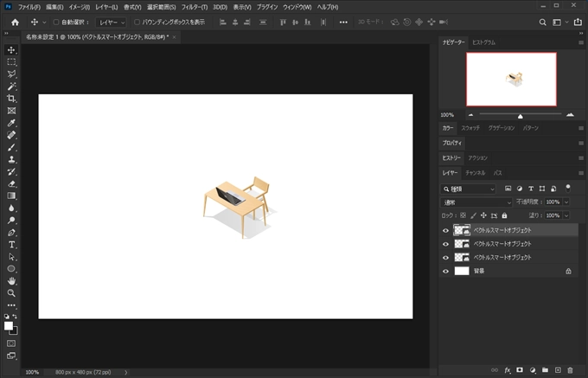This screenshot has width=588, height=378.
Task: Create a new group with folder icon
Action: (546, 370)
